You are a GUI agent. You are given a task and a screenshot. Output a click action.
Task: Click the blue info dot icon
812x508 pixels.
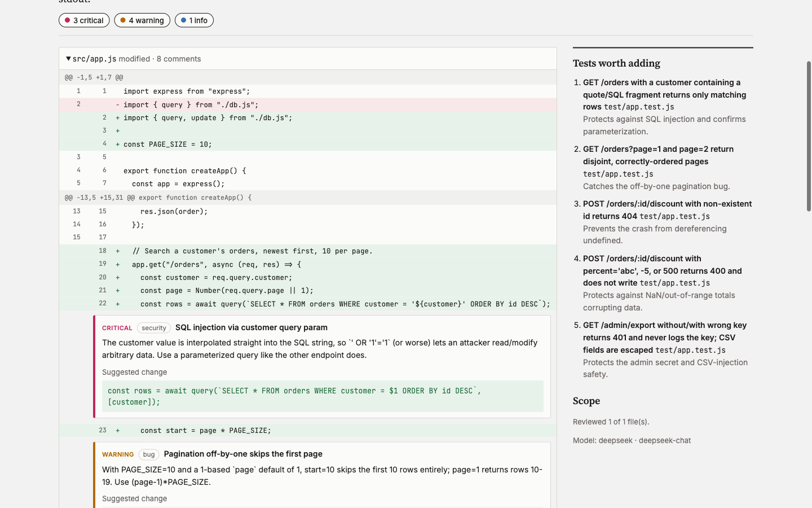(183, 20)
